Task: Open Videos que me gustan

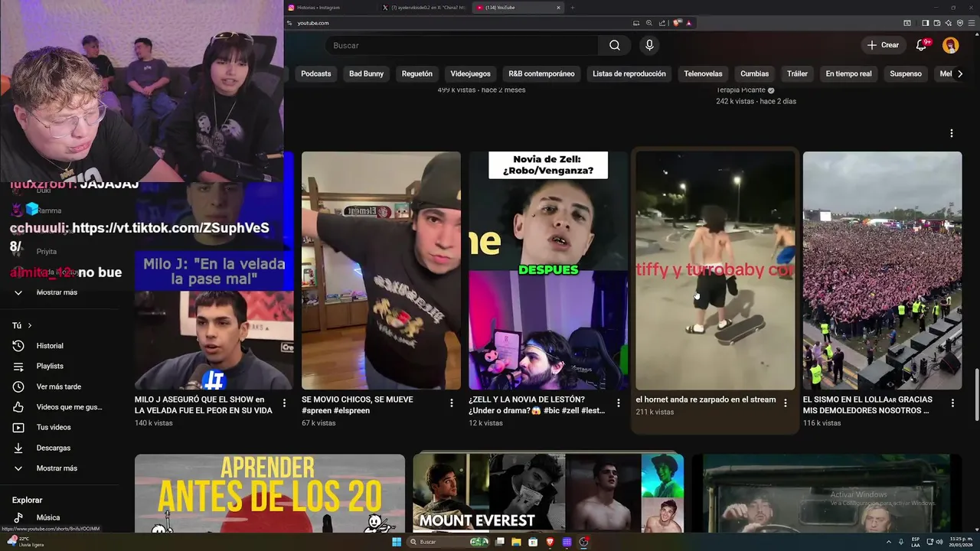Action: click(68, 407)
